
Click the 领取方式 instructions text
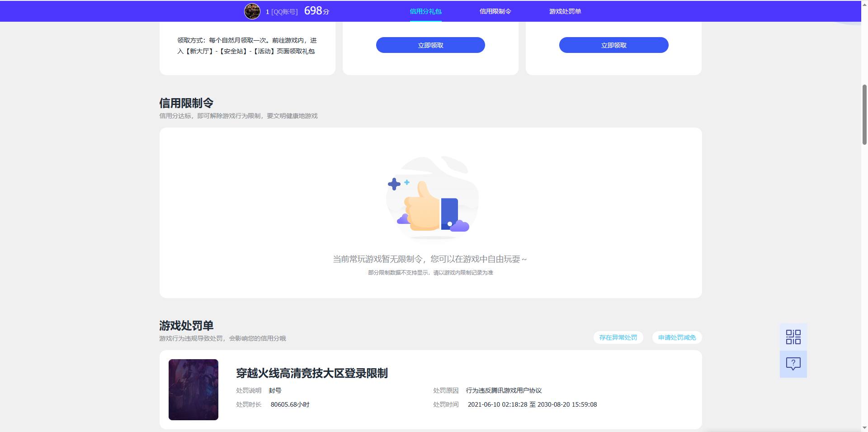pyautogui.click(x=247, y=46)
